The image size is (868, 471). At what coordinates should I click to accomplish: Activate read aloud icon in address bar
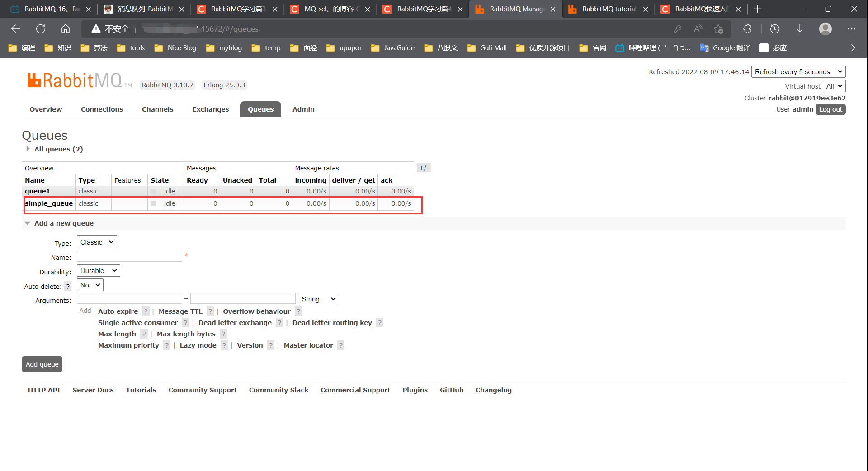click(x=698, y=29)
